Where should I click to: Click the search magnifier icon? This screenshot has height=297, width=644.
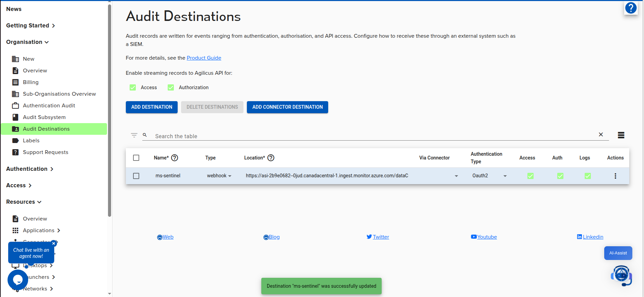[145, 135]
